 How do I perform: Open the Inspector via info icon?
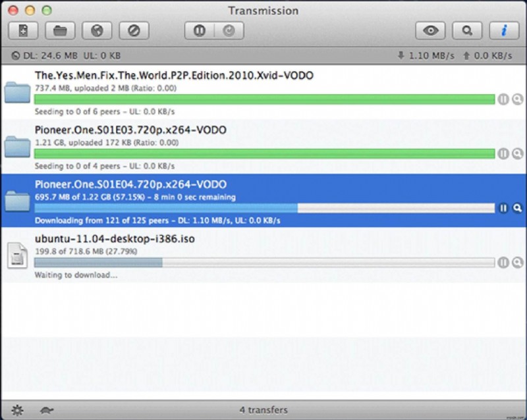click(504, 30)
